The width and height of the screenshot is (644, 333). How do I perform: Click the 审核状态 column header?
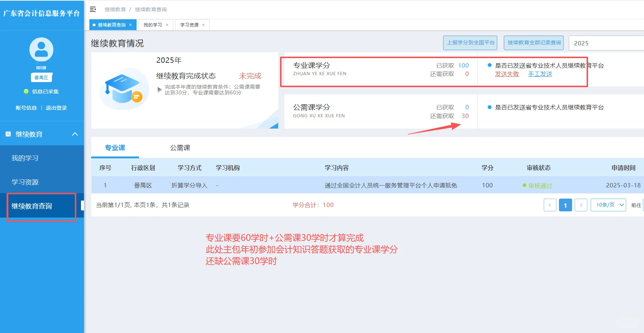click(539, 168)
